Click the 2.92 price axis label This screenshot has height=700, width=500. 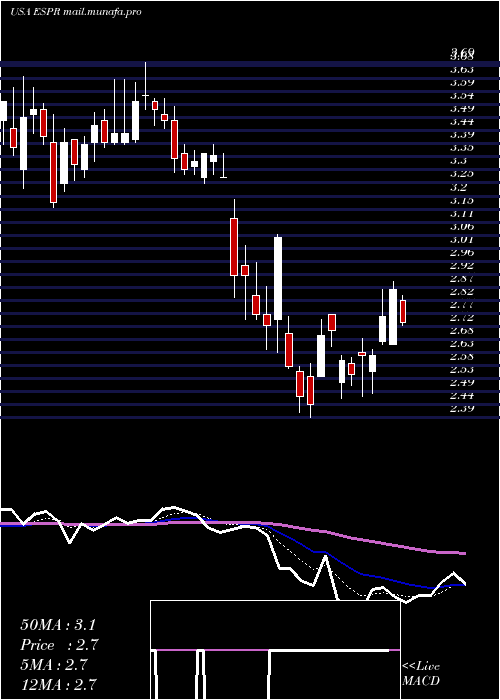point(462,265)
